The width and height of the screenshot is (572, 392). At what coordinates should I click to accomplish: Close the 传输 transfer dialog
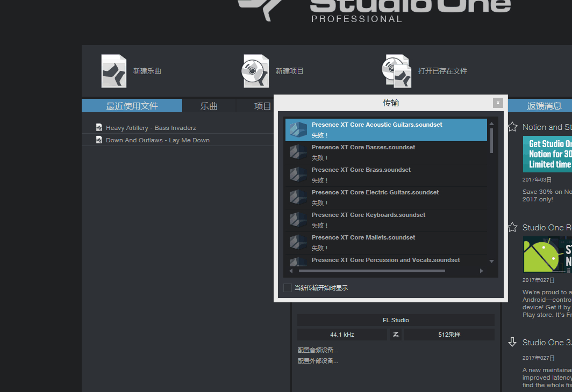point(498,103)
